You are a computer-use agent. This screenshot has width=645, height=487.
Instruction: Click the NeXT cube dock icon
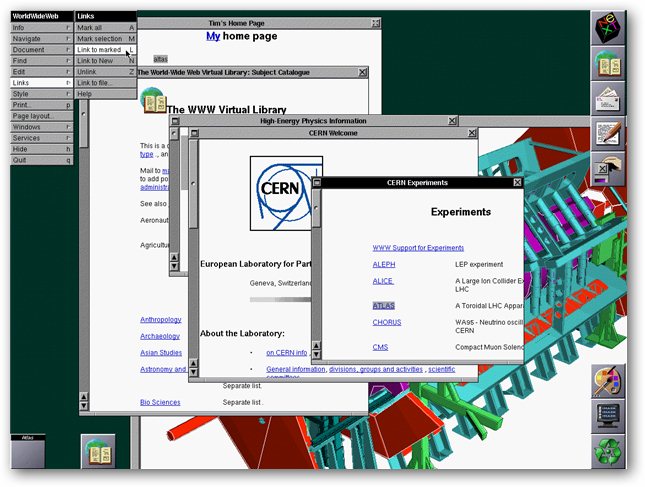(608, 28)
